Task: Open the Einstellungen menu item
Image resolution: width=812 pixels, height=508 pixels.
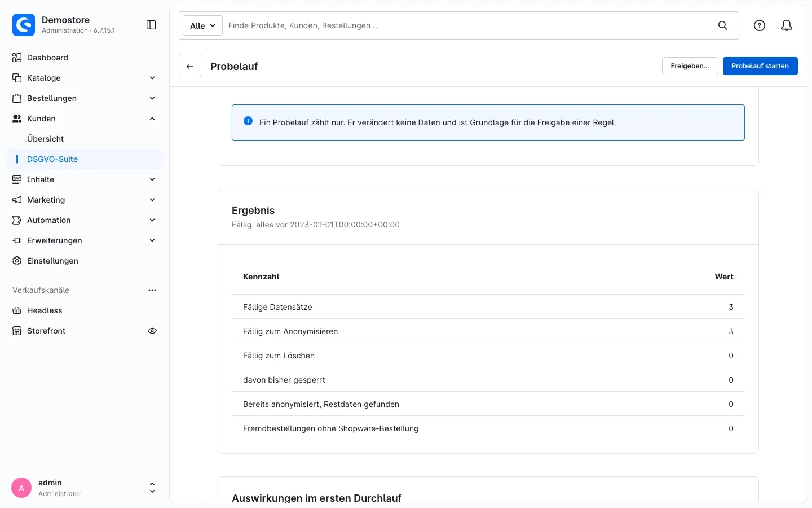Action: tap(85, 261)
